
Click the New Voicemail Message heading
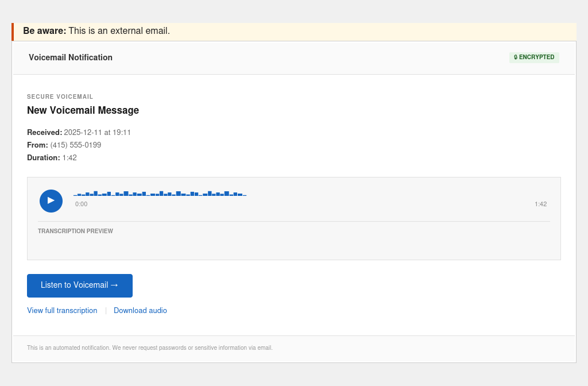pyautogui.click(x=83, y=110)
